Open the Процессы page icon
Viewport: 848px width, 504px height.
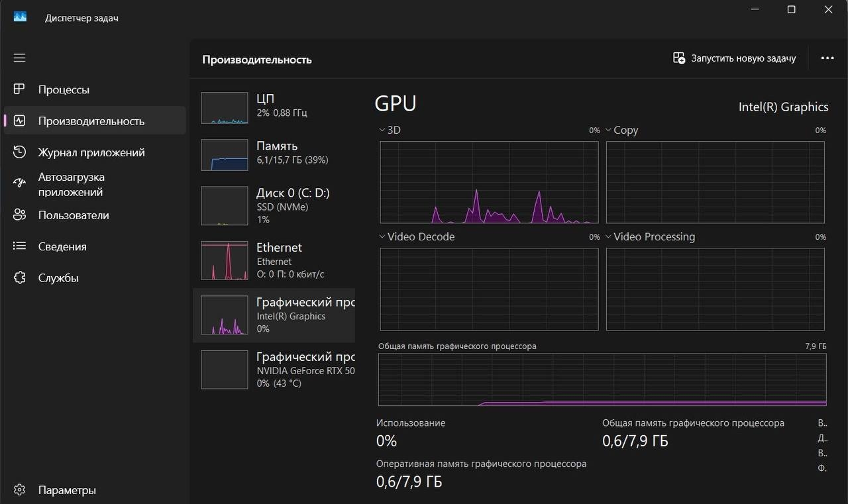19,89
